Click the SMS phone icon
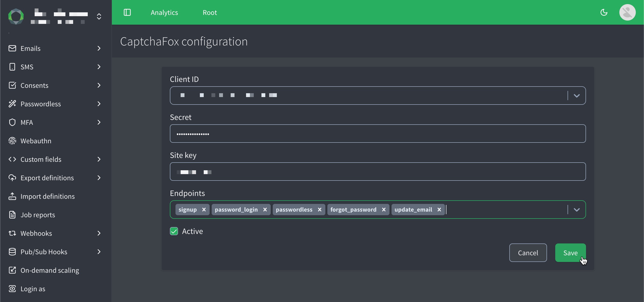The height and width of the screenshot is (302, 644). pos(12,67)
